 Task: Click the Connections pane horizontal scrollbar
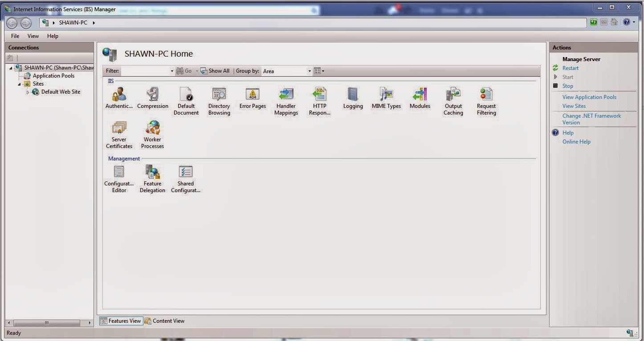[46, 323]
